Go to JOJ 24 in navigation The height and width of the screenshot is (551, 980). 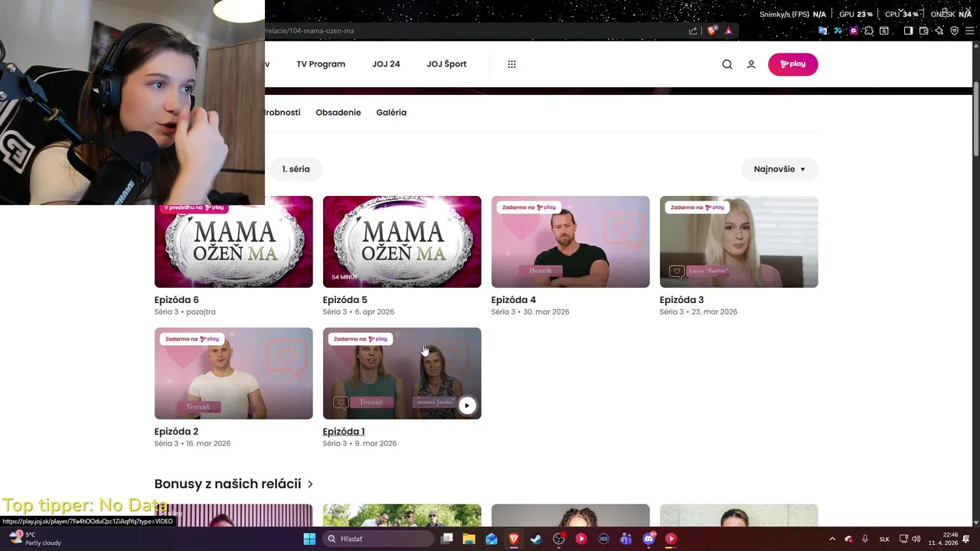(x=386, y=64)
